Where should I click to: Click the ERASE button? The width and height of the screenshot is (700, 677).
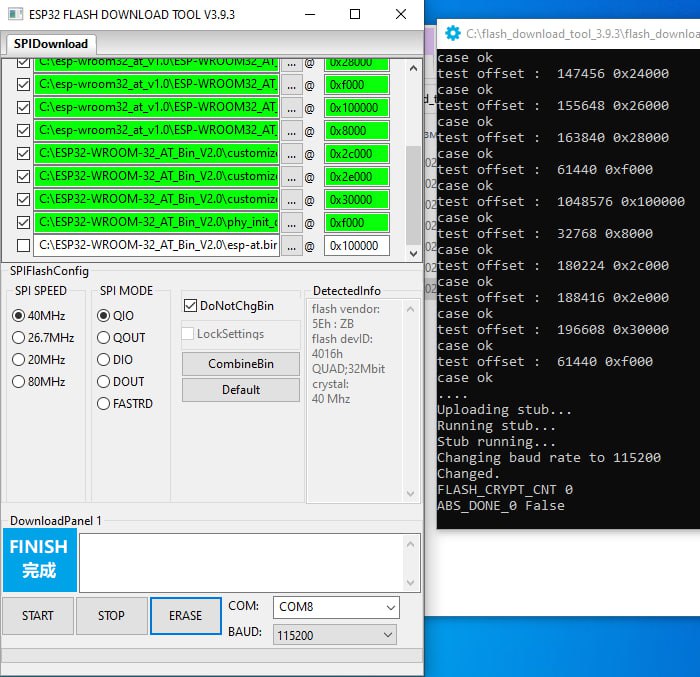pos(186,616)
